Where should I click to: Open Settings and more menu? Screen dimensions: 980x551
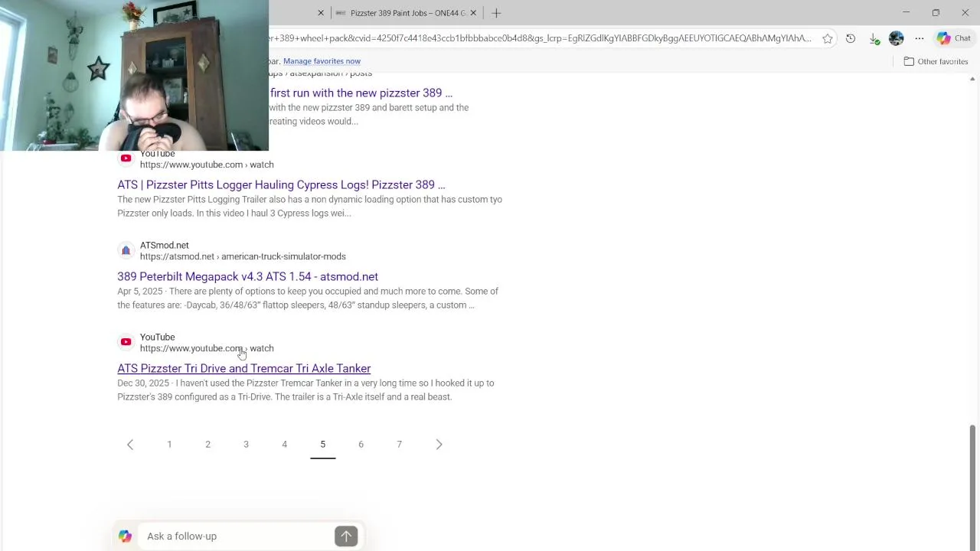click(920, 38)
